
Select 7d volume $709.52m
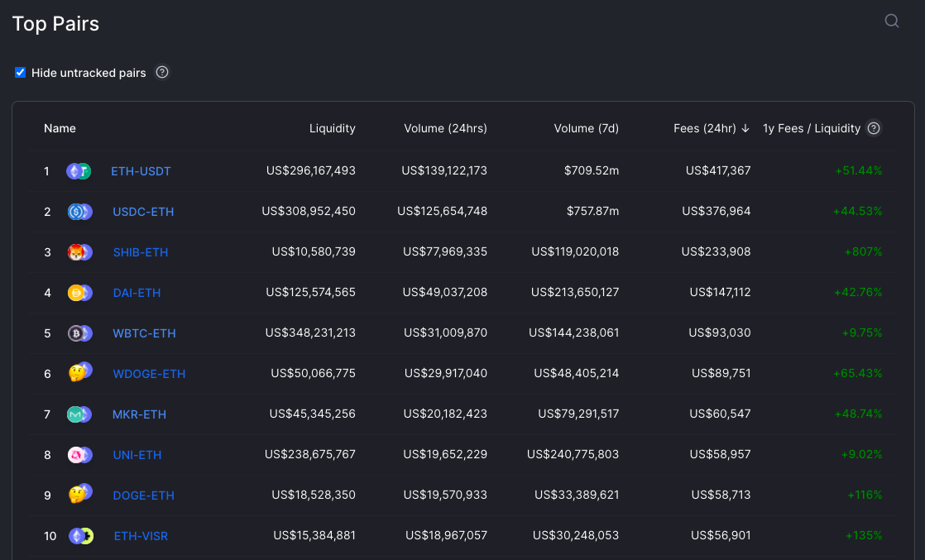pos(592,170)
